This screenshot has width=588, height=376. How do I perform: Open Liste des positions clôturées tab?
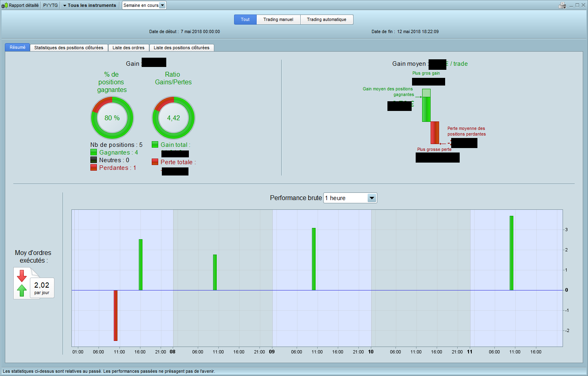click(182, 48)
